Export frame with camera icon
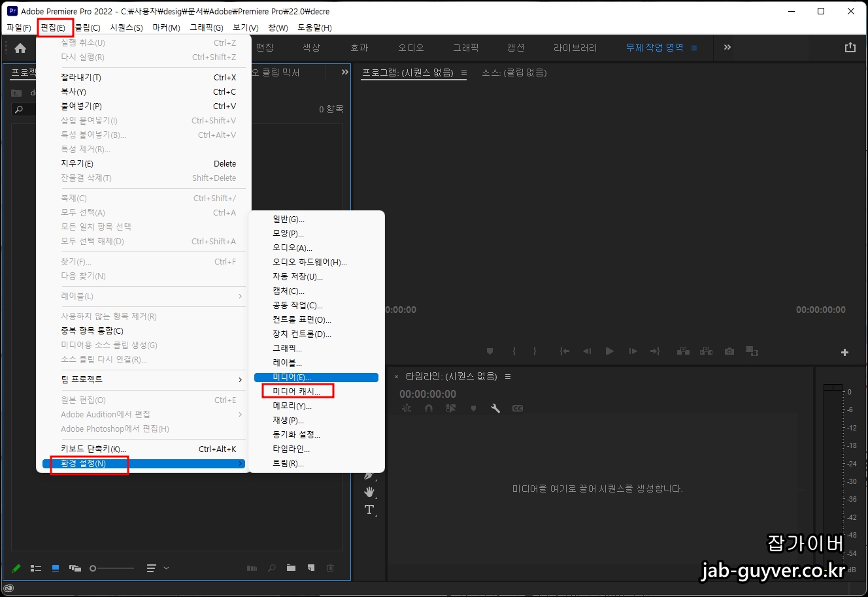Viewport: 868px width, 597px height. pyautogui.click(x=729, y=351)
